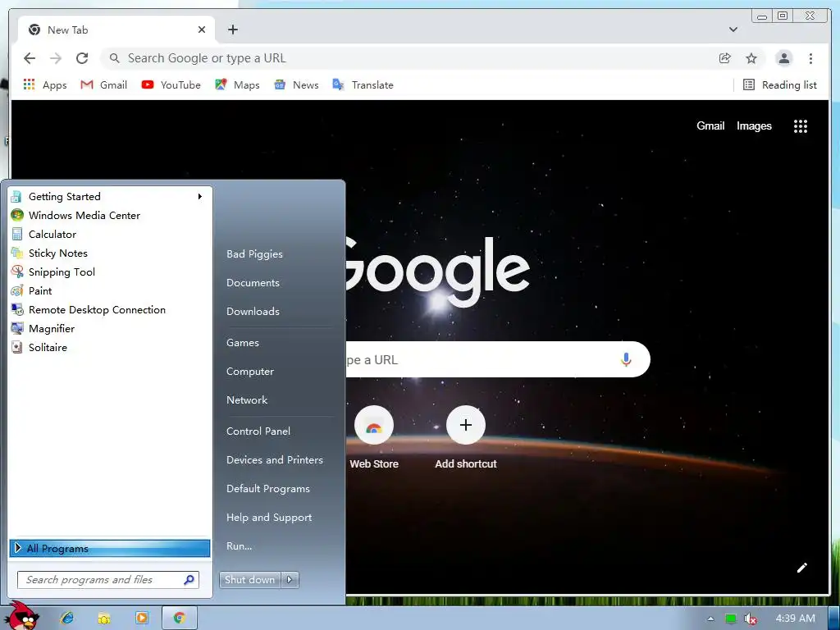Open Computer from Start menu

(249, 372)
